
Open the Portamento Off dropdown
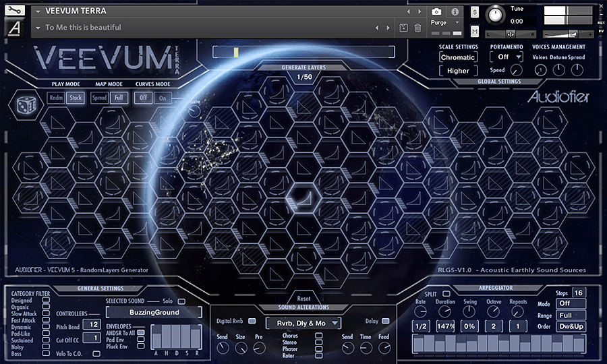pyautogui.click(x=507, y=57)
